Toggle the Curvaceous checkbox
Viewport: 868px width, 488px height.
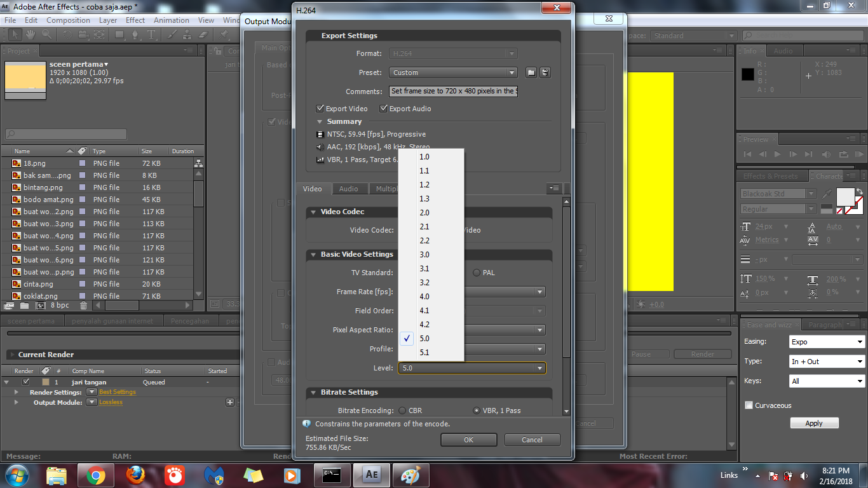click(x=749, y=405)
